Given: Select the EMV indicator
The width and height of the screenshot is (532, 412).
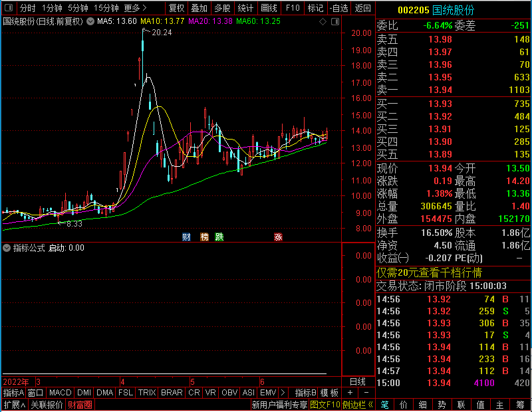Looking at the screenshot, I should pyautogui.click(x=268, y=393).
